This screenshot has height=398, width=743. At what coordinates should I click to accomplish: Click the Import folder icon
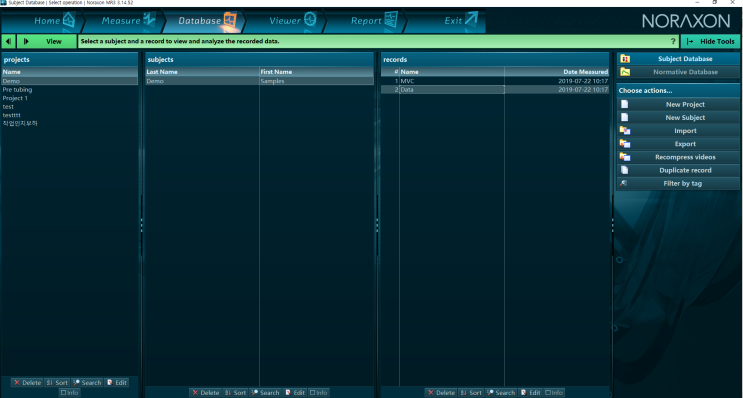click(625, 131)
